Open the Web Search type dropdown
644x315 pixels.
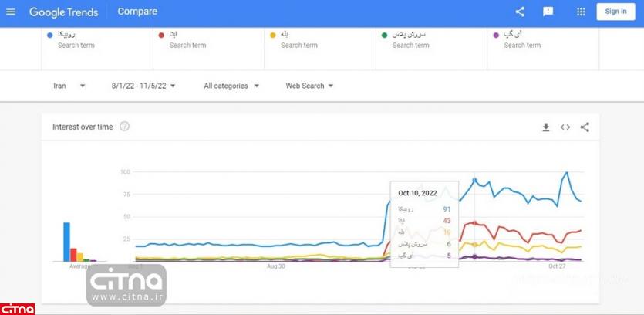click(309, 86)
